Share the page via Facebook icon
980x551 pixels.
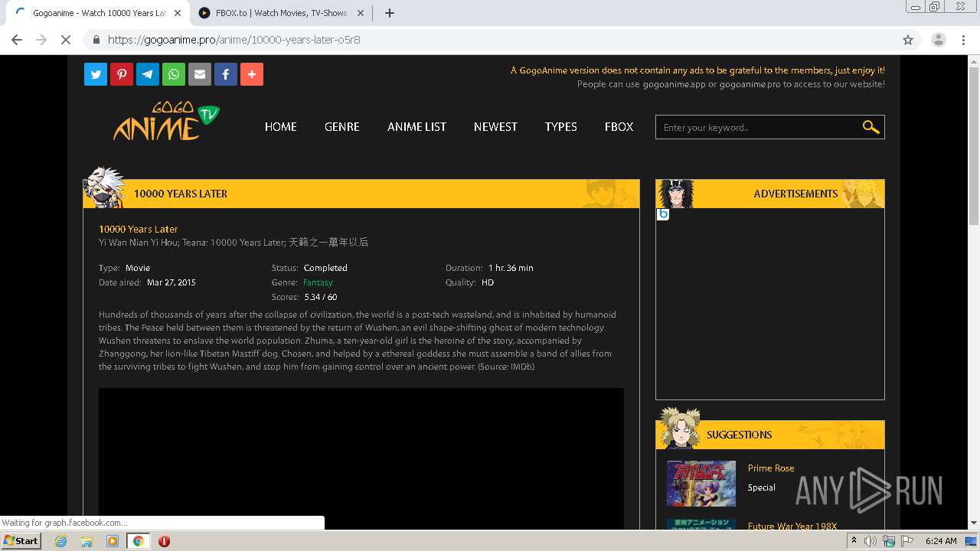pos(226,74)
